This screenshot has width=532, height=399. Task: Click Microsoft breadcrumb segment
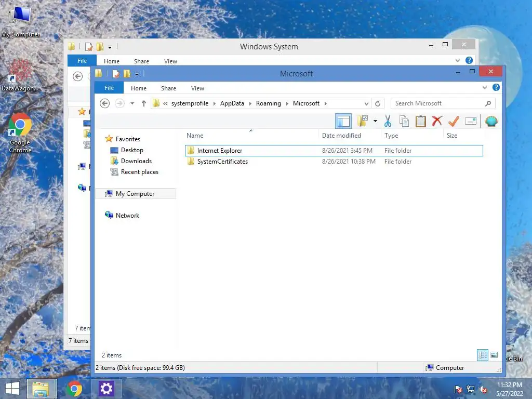[x=306, y=103]
